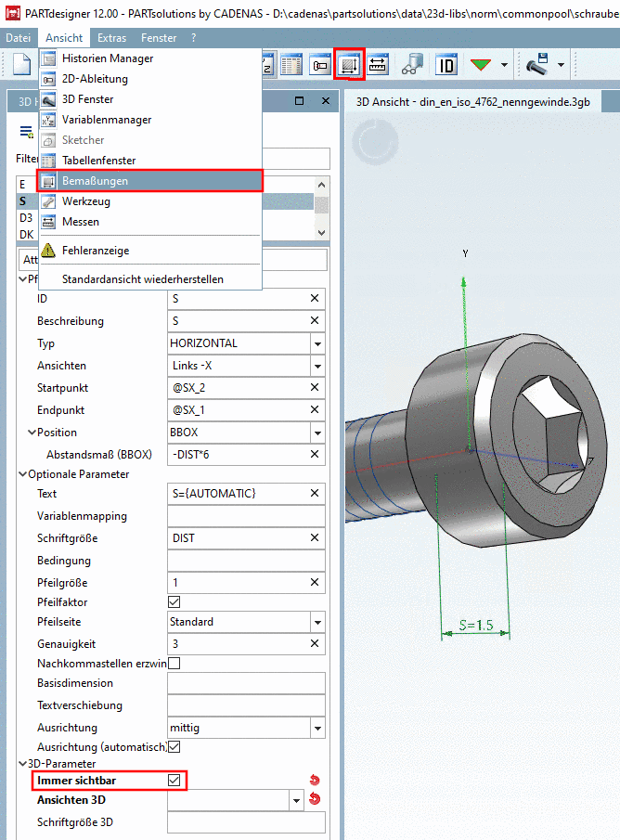Screen dimensions: 620x840
Task: Click the dimensioning toolbar icon
Action: [x=349, y=65]
